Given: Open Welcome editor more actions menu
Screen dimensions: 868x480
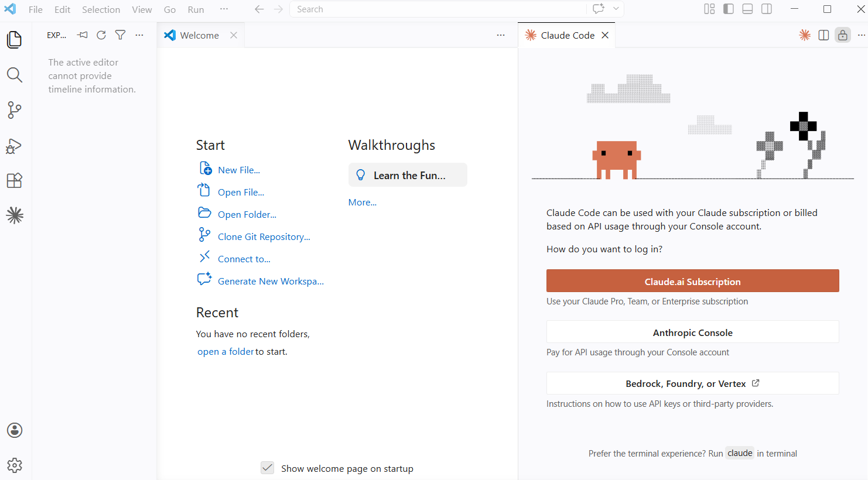Looking at the screenshot, I should (501, 35).
